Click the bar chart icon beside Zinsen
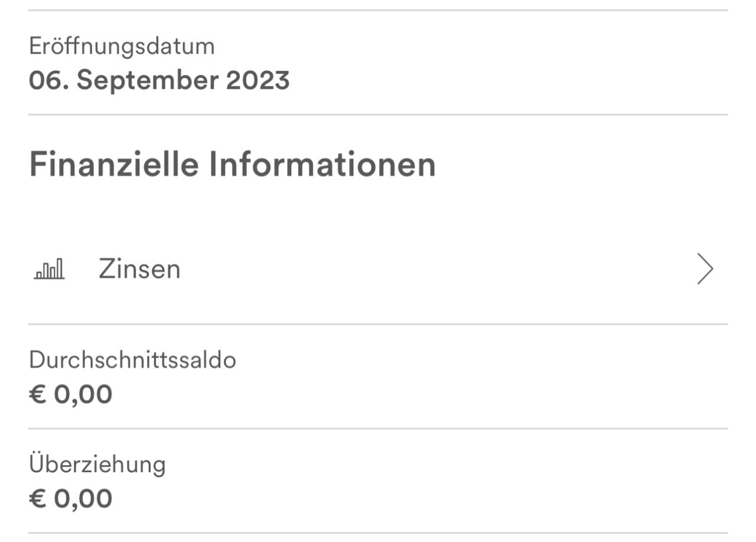 50,270
